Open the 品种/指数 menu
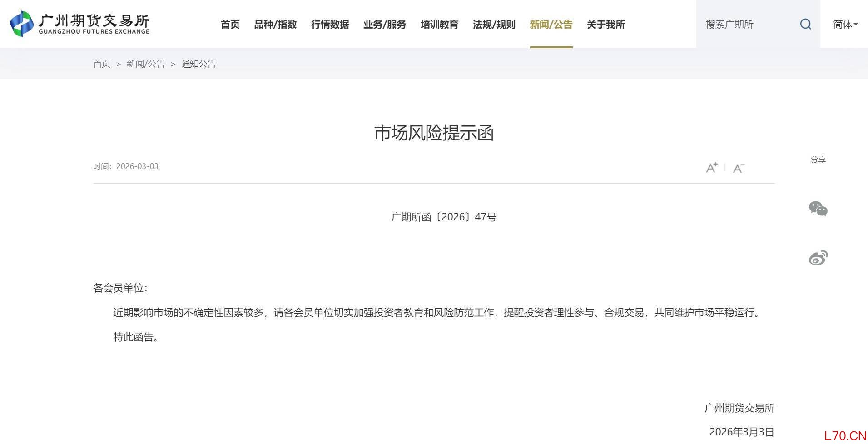 275,25
